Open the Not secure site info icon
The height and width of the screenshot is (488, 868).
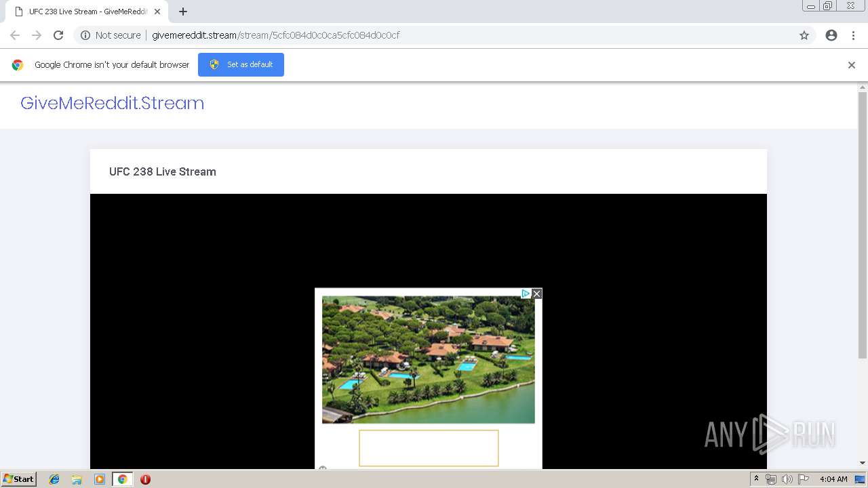85,35
